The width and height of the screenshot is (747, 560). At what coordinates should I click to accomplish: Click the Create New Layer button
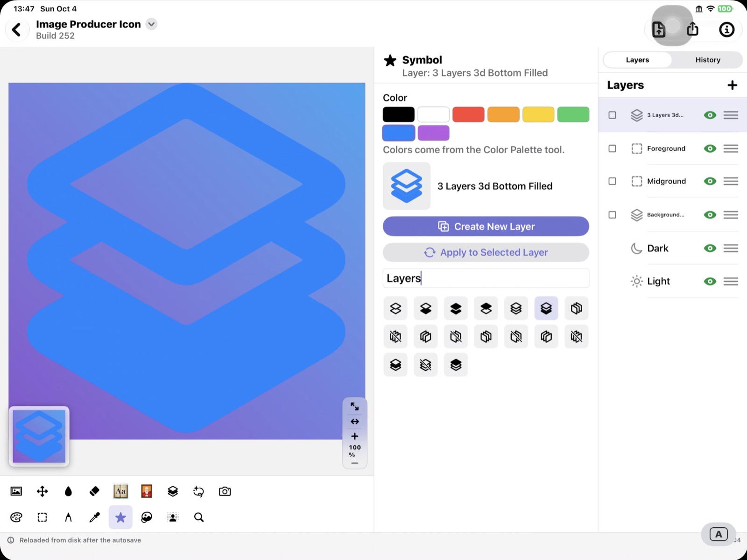pos(486,227)
